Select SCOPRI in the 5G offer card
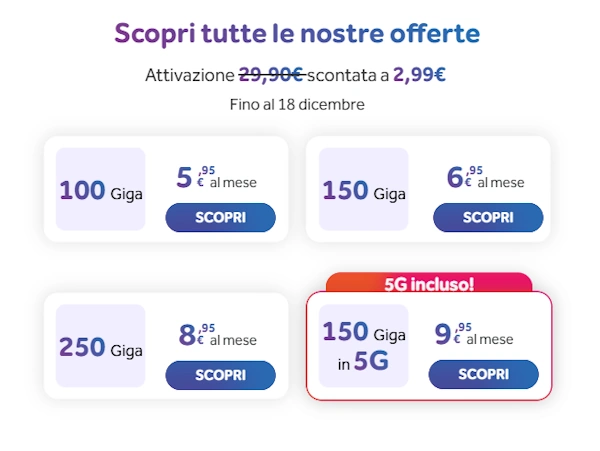Screen dimensions: 600x451 [x=483, y=374]
